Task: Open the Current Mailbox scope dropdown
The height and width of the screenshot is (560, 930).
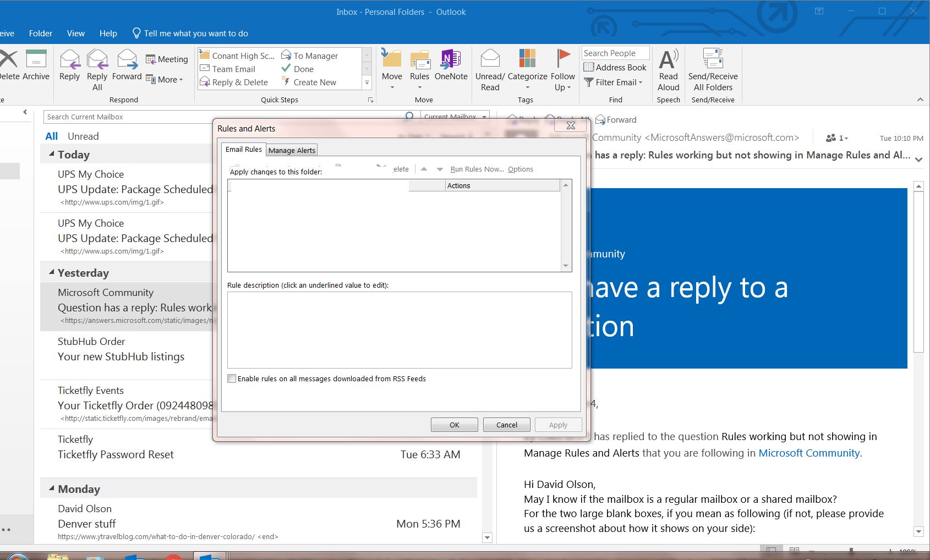Action: click(x=455, y=117)
